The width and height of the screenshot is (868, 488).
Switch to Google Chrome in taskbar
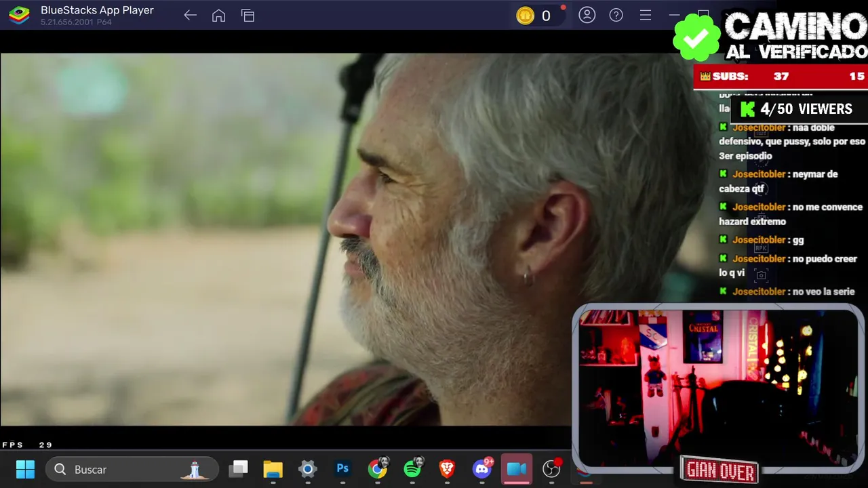click(x=378, y=468)
